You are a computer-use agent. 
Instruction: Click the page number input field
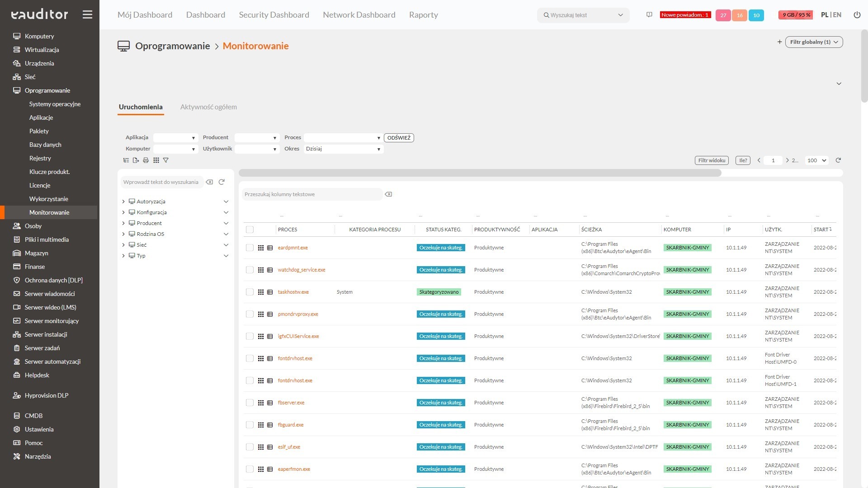(x=773, y=160)
